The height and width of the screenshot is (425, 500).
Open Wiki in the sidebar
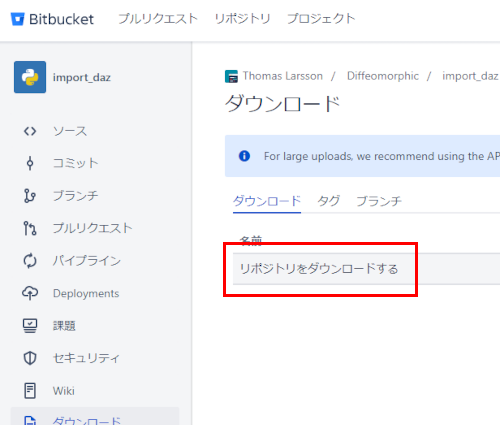coord(64,391)
